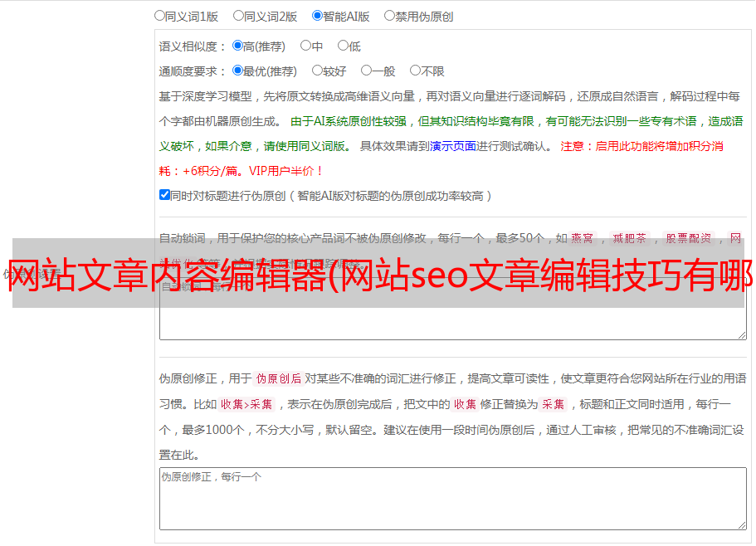This screenshot has width=756, height=546.
Task: Set 通顺度要求 to 一般
Action: click(367, 71)
